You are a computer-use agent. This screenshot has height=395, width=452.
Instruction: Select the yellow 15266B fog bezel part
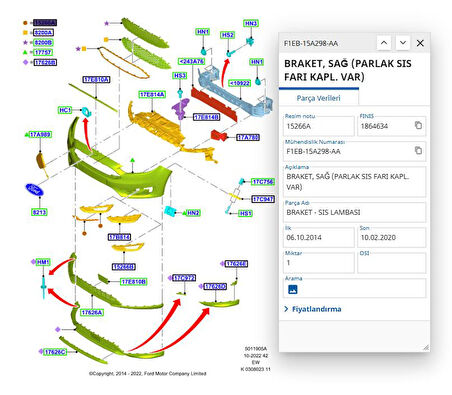click(127, 248)
